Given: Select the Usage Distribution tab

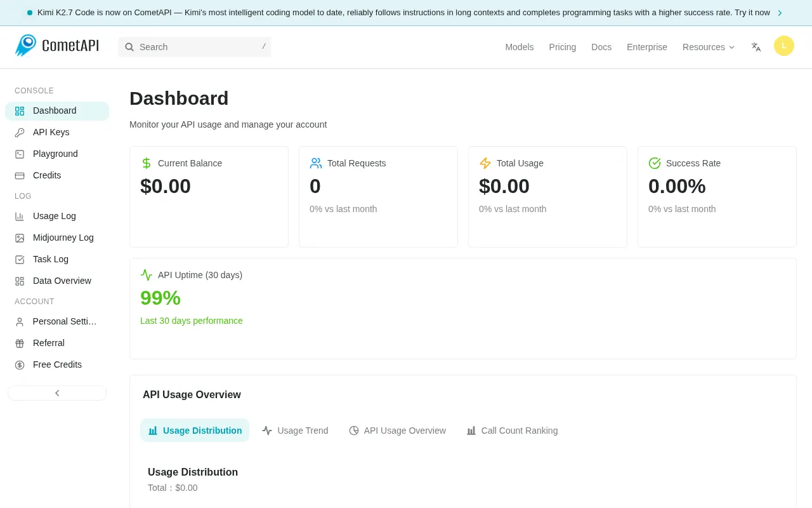Looking at the screenshot, I should tap(195, 431).
